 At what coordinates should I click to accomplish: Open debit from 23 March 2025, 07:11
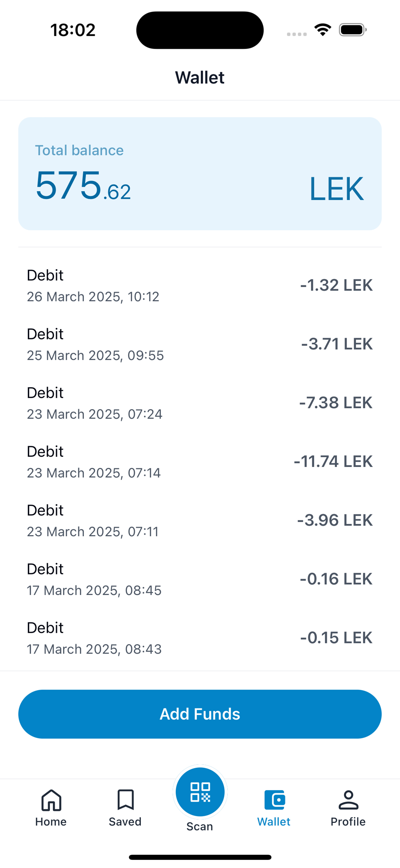click(x=200, y=520)
